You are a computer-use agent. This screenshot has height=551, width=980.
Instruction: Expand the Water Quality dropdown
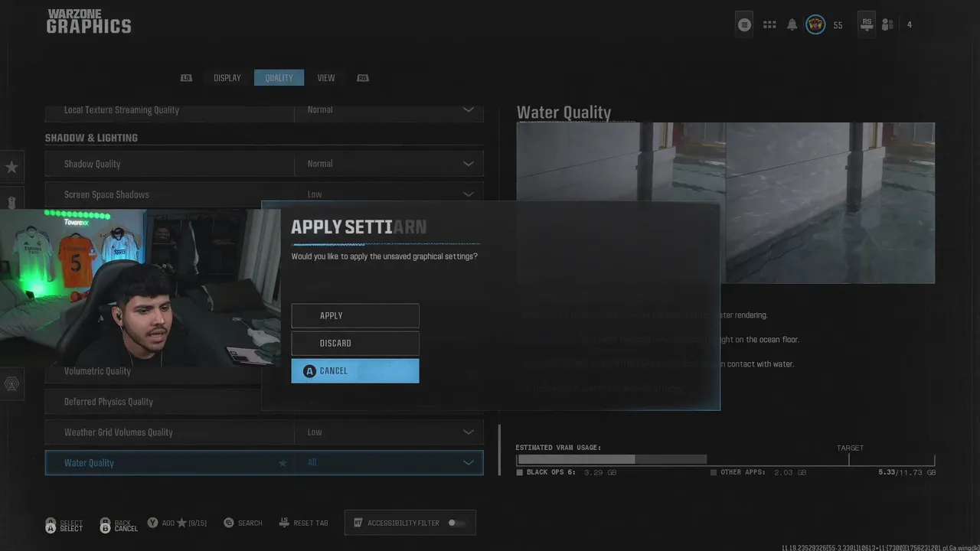coord(468,463)
